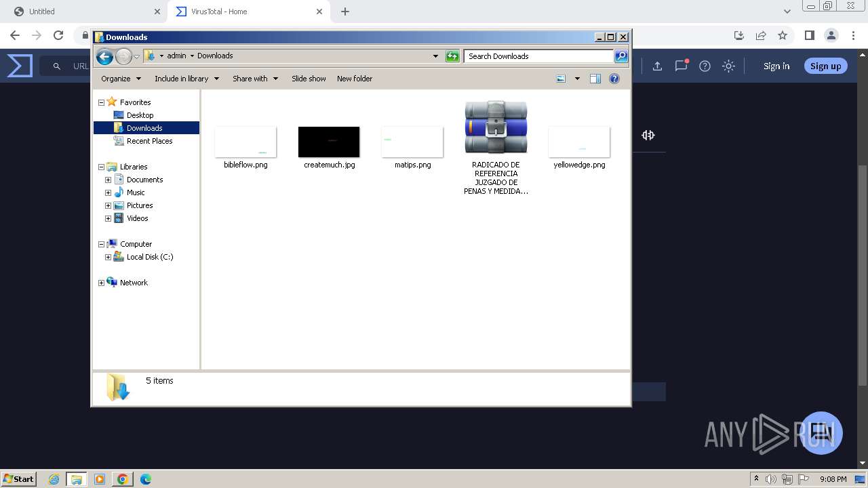The height and width of the screenshot is (488, 868).
Task: Open the view options dropdown arrow
Action: click(x=577, y=79)
